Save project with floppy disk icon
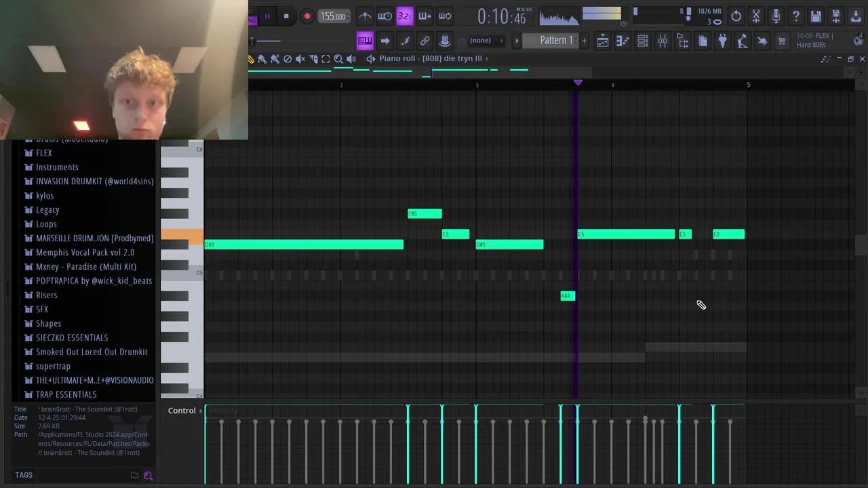 tap(816, 16)
